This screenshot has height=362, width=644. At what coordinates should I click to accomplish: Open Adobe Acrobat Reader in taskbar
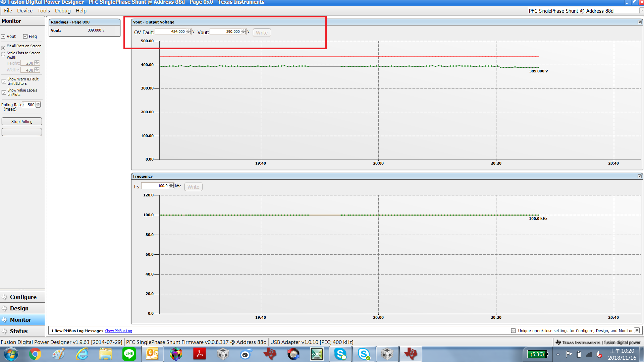coord(199,354)
